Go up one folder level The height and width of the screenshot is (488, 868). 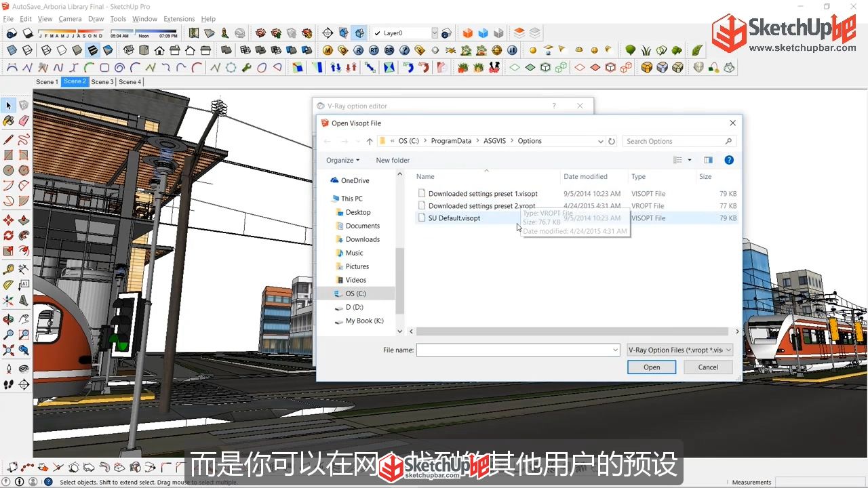370,141
